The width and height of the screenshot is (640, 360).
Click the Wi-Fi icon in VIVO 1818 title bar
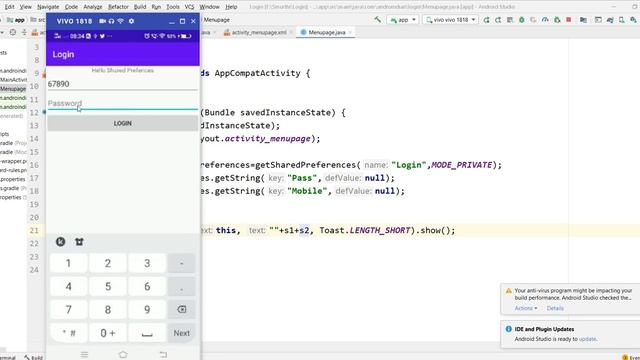pyautogui.click(x=121, y=21)
